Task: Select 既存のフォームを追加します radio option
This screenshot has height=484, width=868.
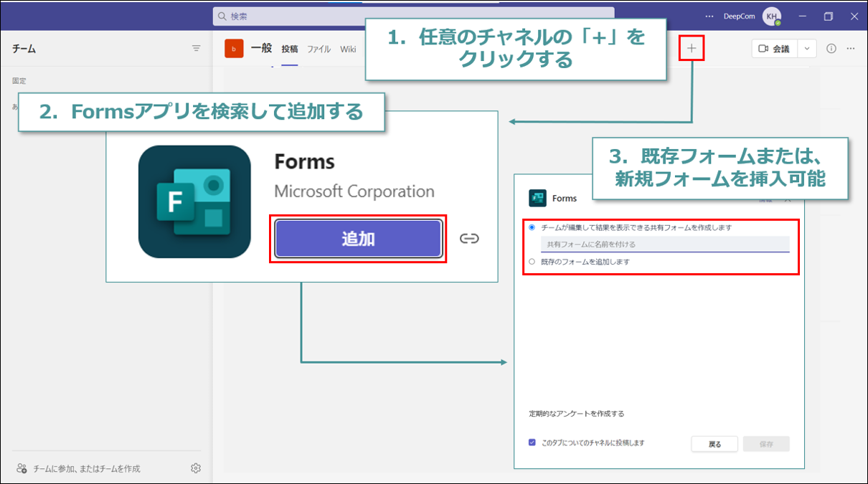Action: tap(532, 262)
